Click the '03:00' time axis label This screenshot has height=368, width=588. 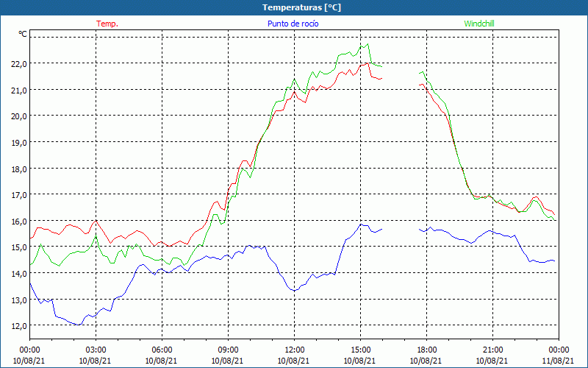pos(96,350)
